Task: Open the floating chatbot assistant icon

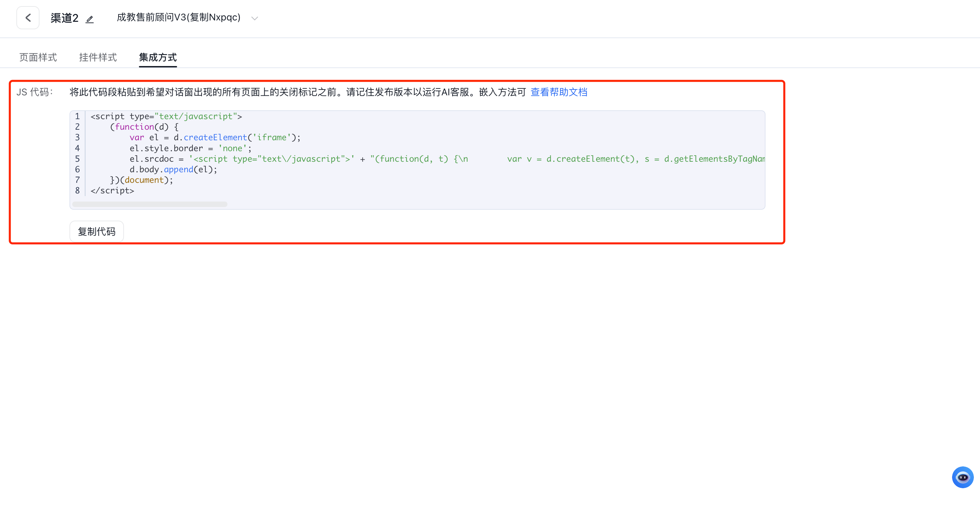Action: pos(962,477)
